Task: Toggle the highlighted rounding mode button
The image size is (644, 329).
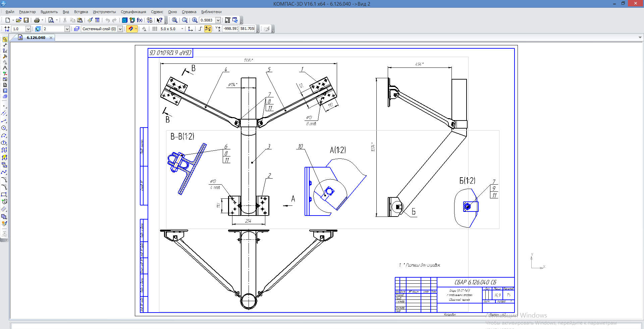Action: 208,29
